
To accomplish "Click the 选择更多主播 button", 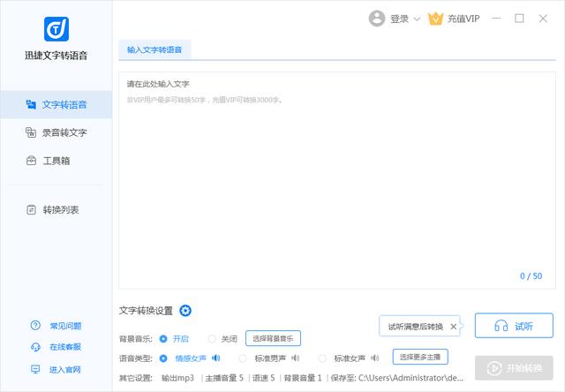I will coord(420,357).
